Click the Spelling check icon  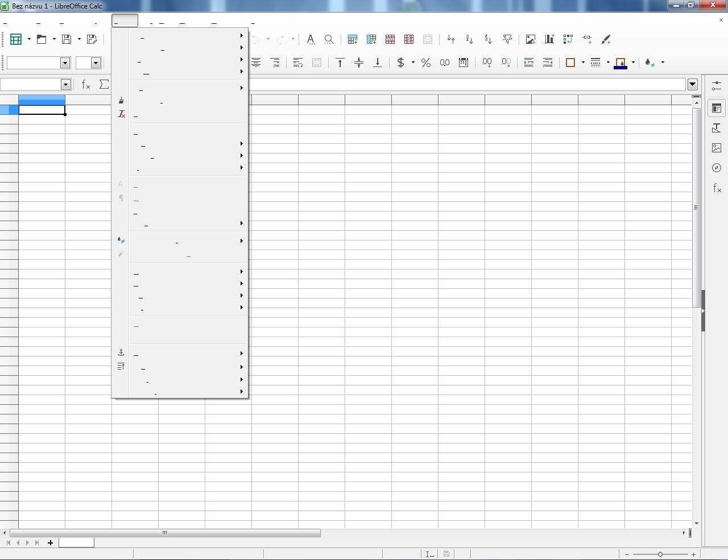[311, 39]
